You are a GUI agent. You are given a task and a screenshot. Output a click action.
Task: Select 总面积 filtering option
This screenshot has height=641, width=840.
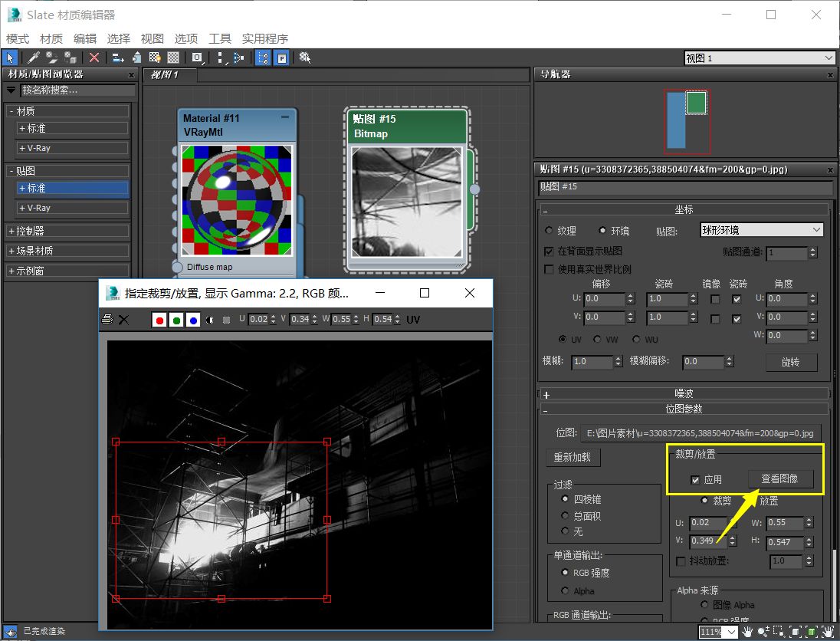(x=565, y=515)
